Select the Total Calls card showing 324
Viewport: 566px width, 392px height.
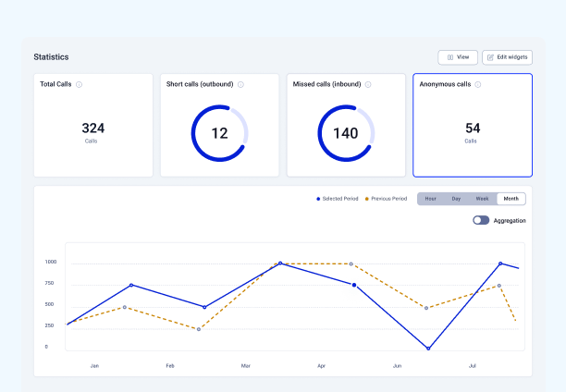point(93,125)
